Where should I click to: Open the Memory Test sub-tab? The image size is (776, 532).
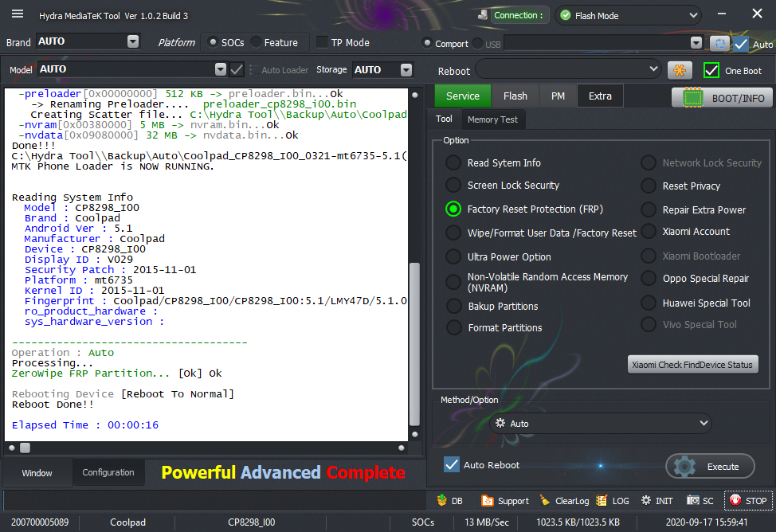coord(492,119)
